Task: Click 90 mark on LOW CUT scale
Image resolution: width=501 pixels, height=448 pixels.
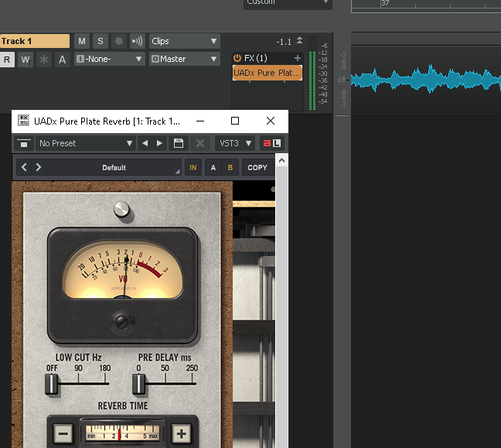Action: [78, 368]
